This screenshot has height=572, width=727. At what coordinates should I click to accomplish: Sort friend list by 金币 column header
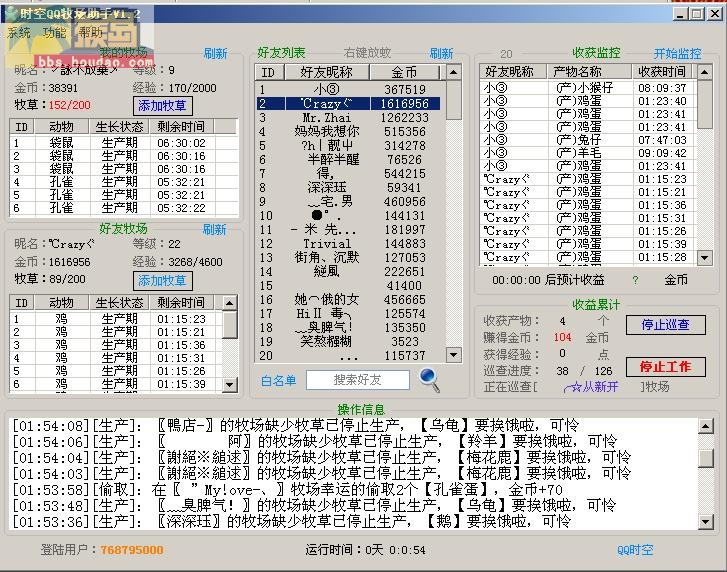(x=404, y=72)
